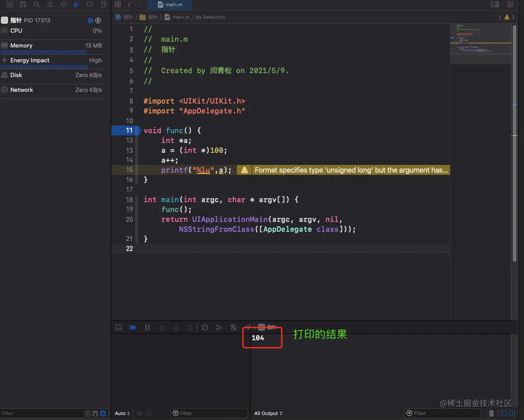Jump to next issue arrow
Screen dimensions: 524x420
[x=513, y=17]
